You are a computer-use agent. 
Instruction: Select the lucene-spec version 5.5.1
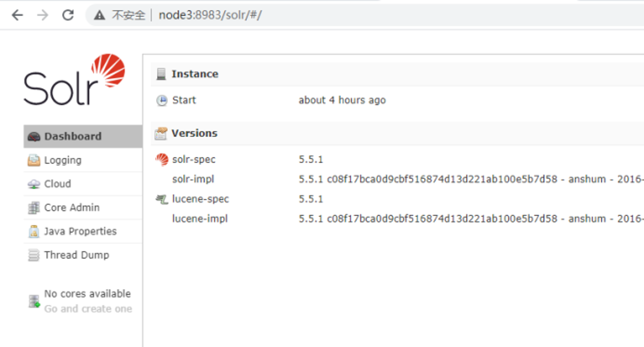[x=311, y=199]
